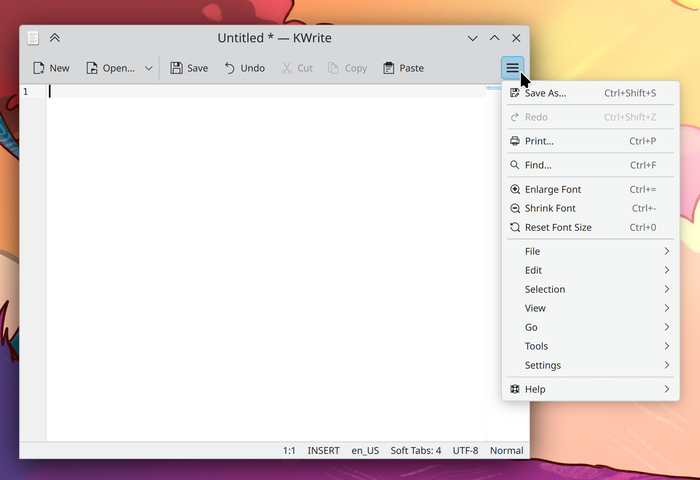Open the UTF-8 encoding selector
The width and height of the screenshot is (700, 480).
465,450
